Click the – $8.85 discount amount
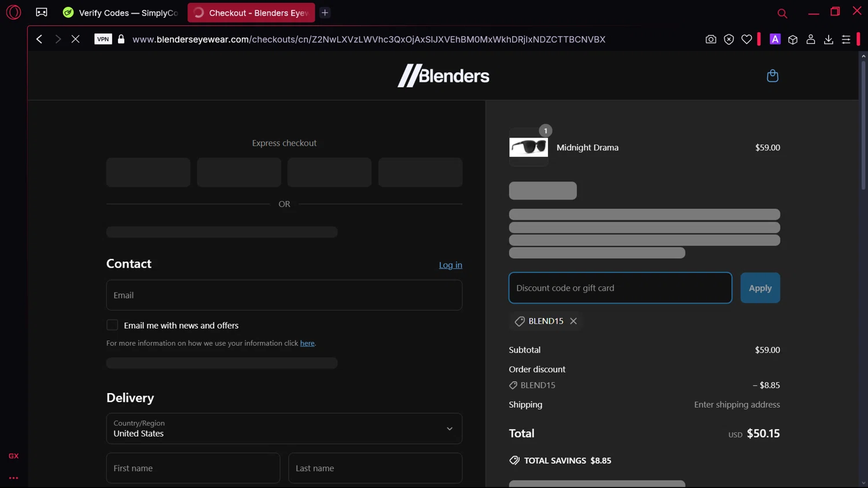 (766, 385)
